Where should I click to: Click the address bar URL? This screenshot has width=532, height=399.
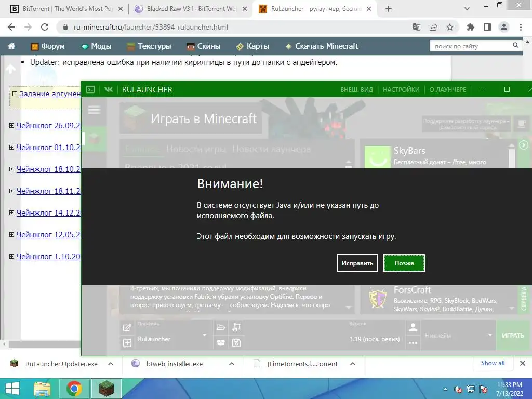[x=151, y=27]
